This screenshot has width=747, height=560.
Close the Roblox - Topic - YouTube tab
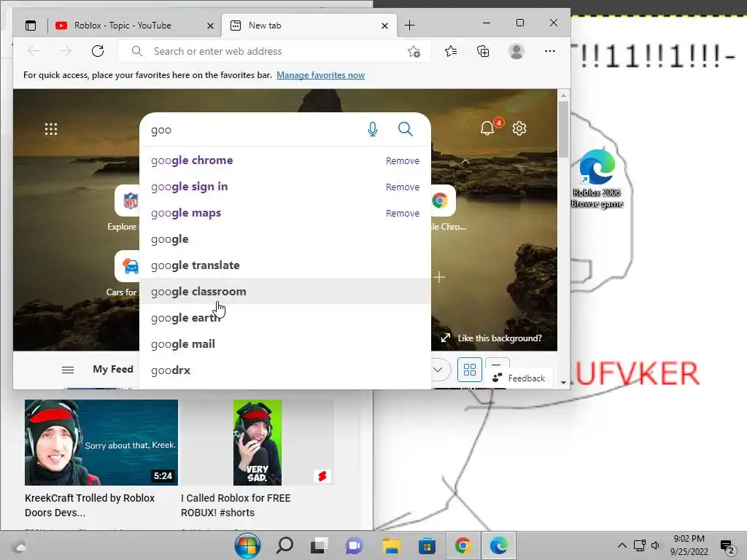pos(210,26)
